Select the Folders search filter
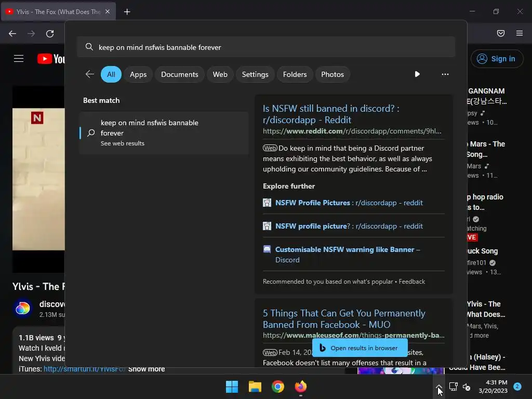 (295, 74)
